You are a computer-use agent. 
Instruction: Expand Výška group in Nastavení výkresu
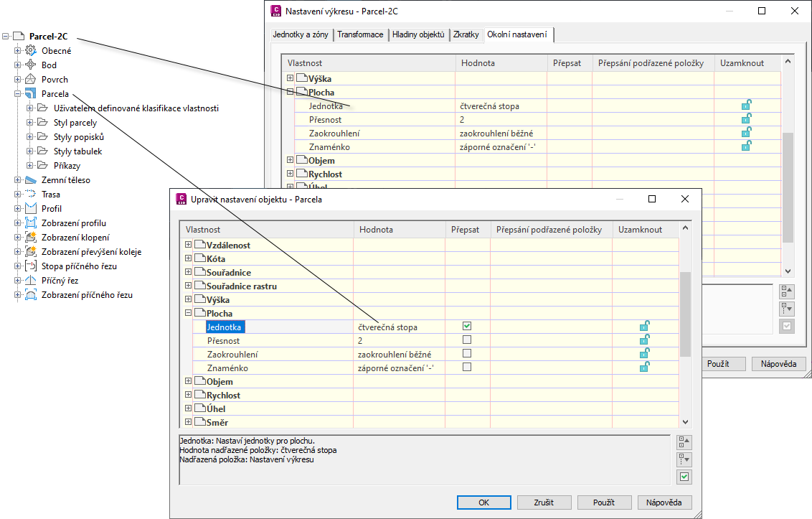(290, 78)
